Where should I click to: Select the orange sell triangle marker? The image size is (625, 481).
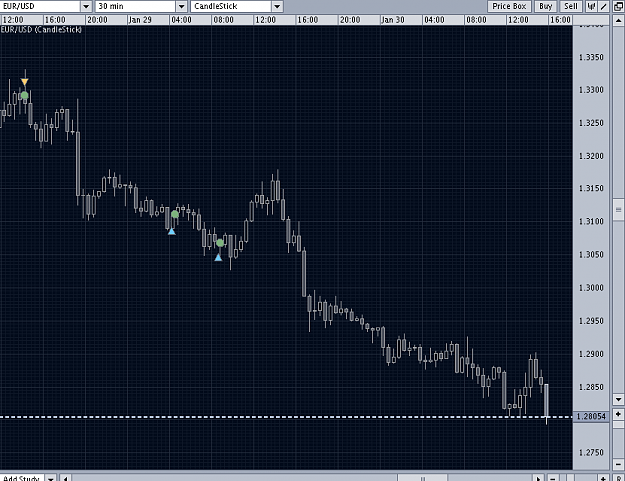(x=24, y=82)
